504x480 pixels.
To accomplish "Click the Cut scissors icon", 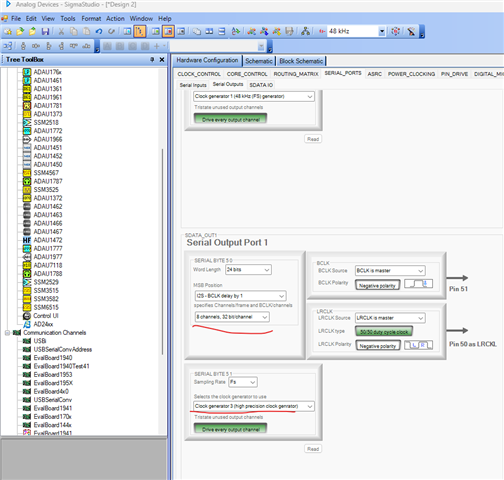I will point(61,31).
